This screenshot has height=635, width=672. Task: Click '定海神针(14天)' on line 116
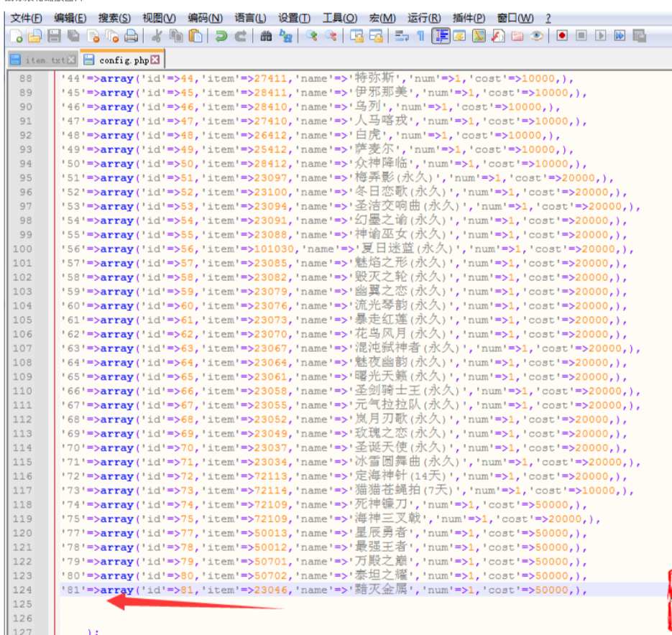click(401, 476)
